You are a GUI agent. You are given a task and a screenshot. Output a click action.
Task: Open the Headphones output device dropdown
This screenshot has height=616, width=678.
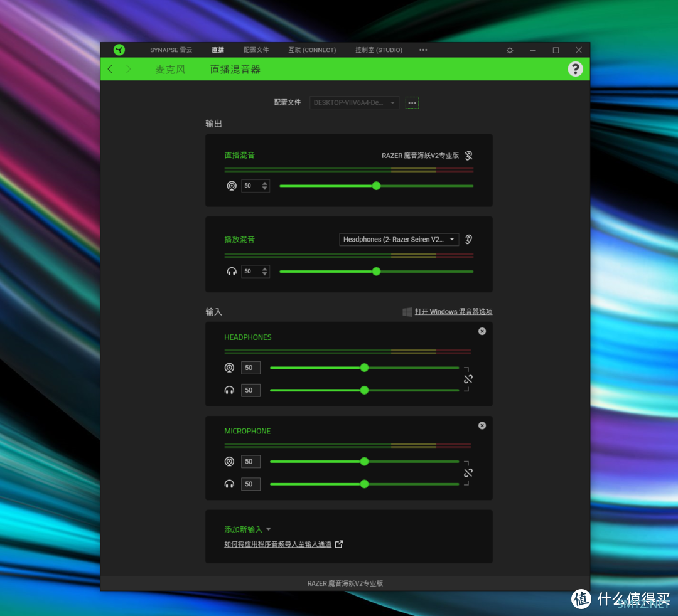[x=399, y=240]
